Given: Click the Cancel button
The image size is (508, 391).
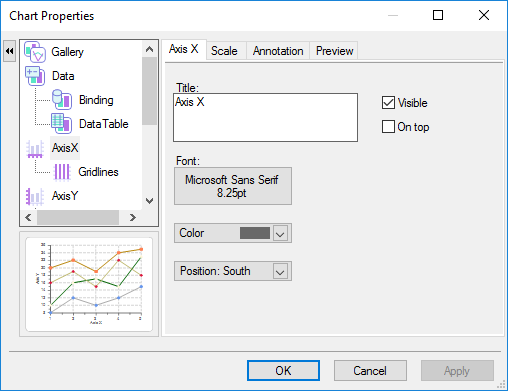Looking at the screenshot, I should tap(370, 371).
